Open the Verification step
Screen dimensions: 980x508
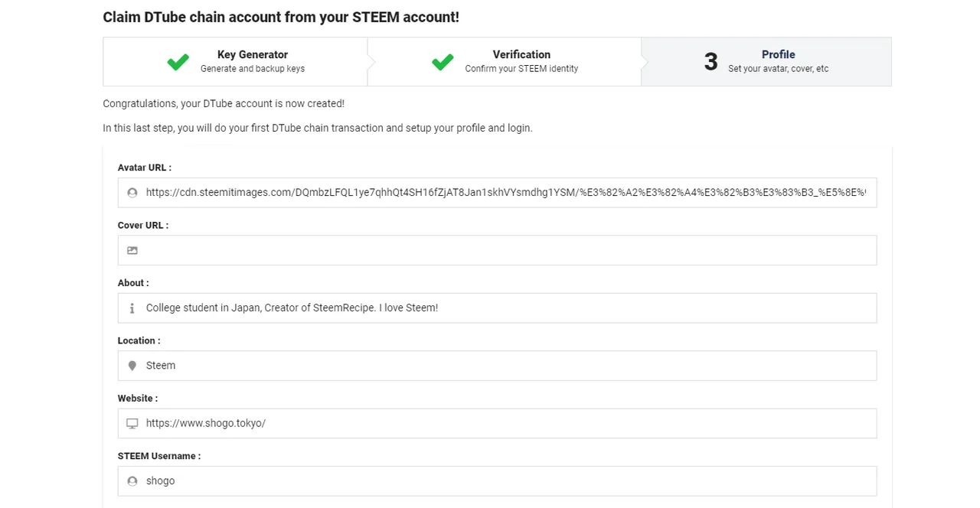click(505, 61)
